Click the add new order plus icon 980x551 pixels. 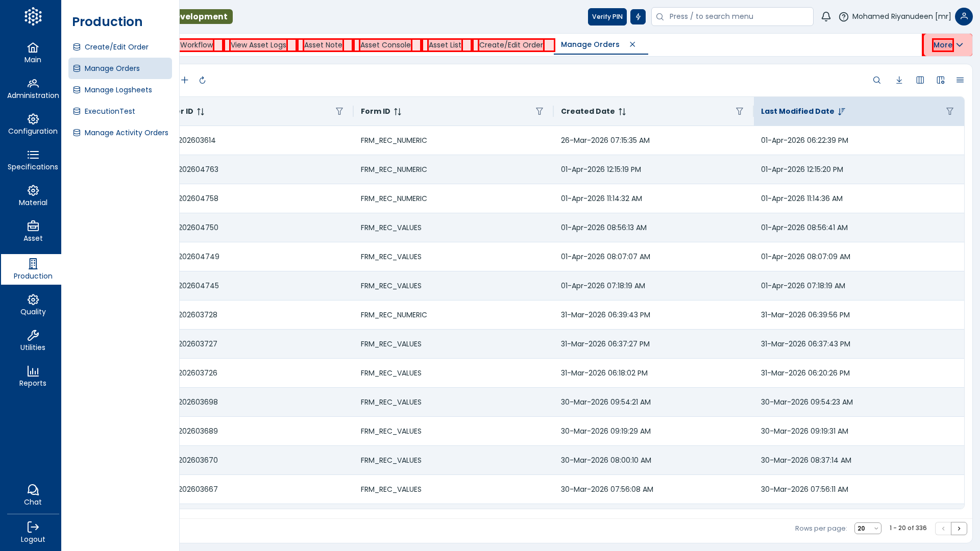tap(185, 80)
